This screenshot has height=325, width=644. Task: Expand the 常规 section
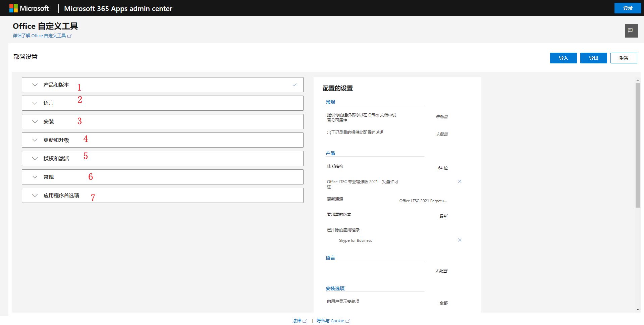163,177
